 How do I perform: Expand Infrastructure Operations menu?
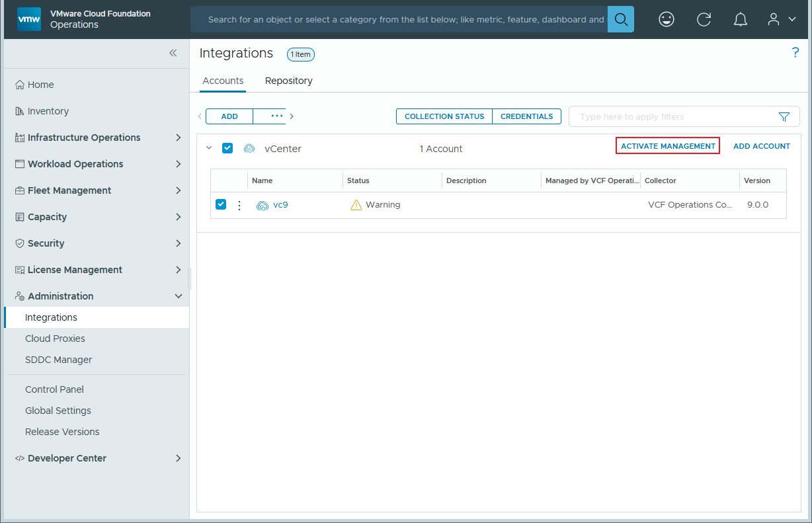[178, 138]
